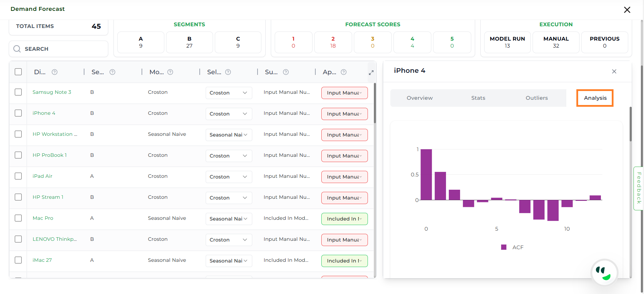Close the iPhone 4 detail panel
The image size is (644, 294).
pyautogui.click(x=614, y=71)
